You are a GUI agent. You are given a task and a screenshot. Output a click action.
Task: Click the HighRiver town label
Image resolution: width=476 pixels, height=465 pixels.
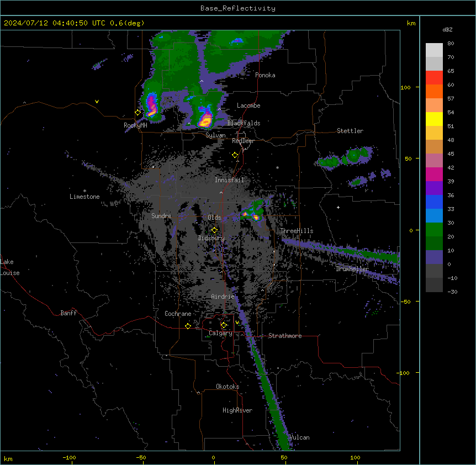click(237, 410)
